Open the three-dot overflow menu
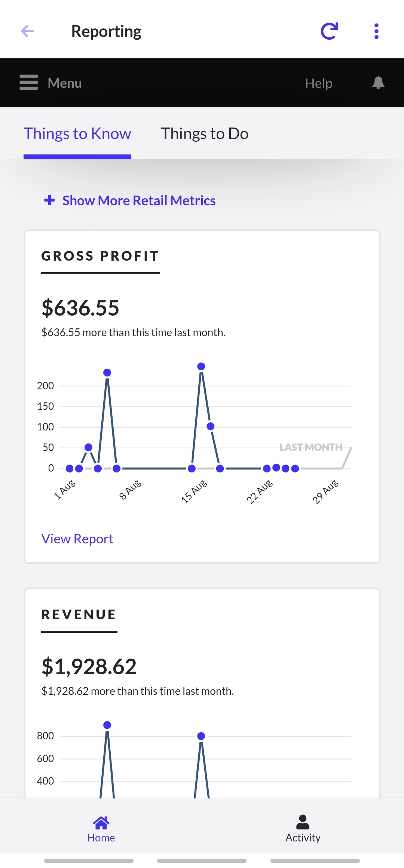Viewport: 404px width, 868px height. pyautogui.click(x=376, y=31)
